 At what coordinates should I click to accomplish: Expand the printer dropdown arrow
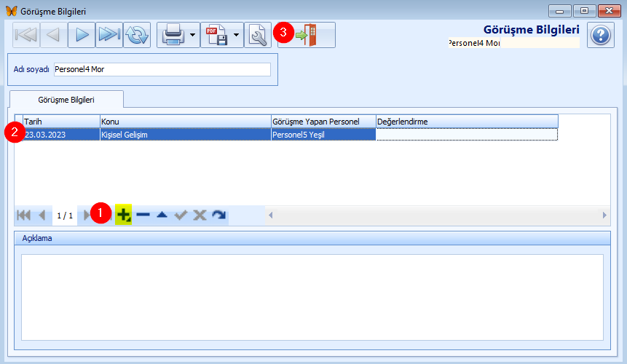click(x=193, y=35)
